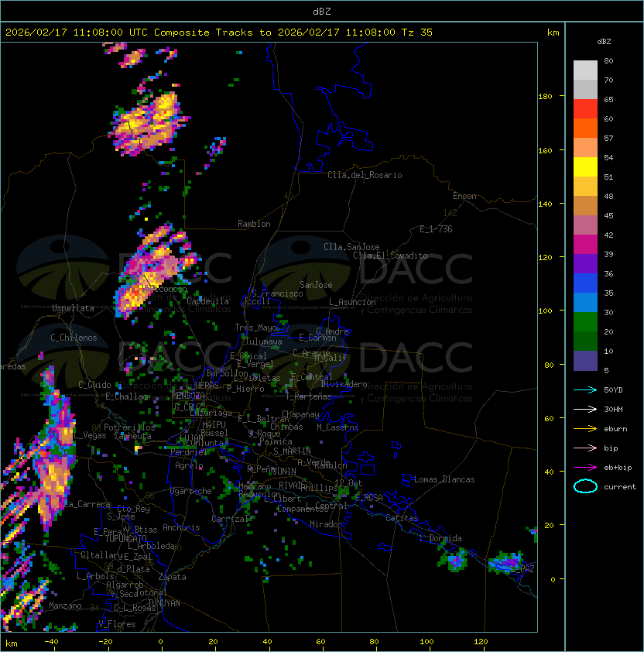This screenshot has height=652, width=644.
Task: Select the red color swatch below 65
Action: [x=585, y=109]
